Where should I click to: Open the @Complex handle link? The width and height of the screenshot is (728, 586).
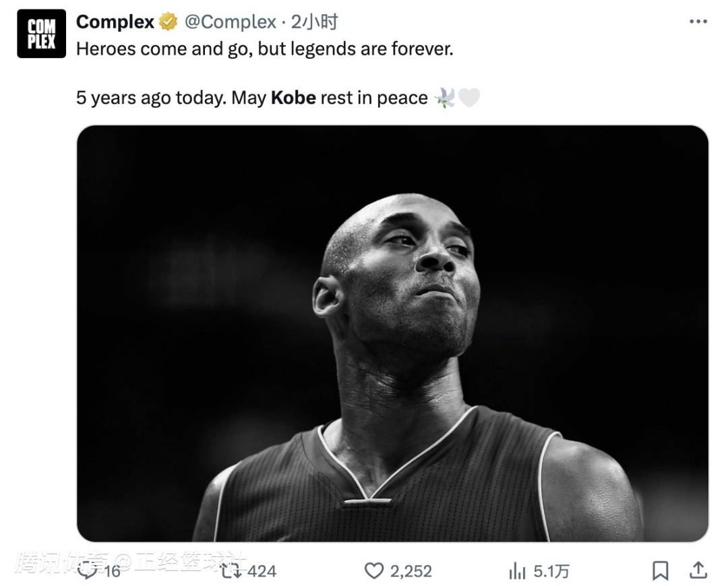pyautogui.click(x=231, y=22)
